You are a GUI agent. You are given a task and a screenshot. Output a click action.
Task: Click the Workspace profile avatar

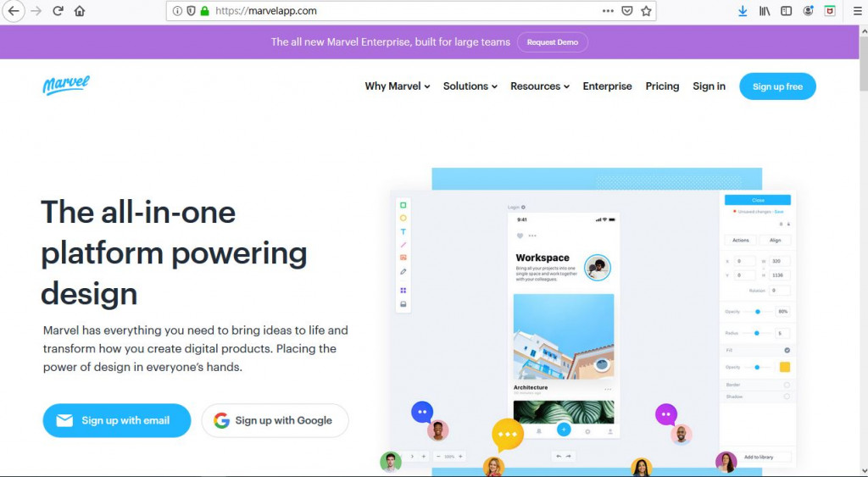click(x=598, y=268)
